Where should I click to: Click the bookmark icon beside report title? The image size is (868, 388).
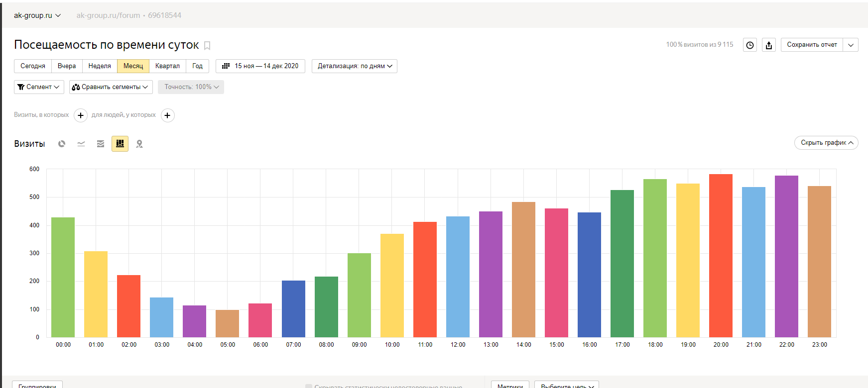[207, 46]
